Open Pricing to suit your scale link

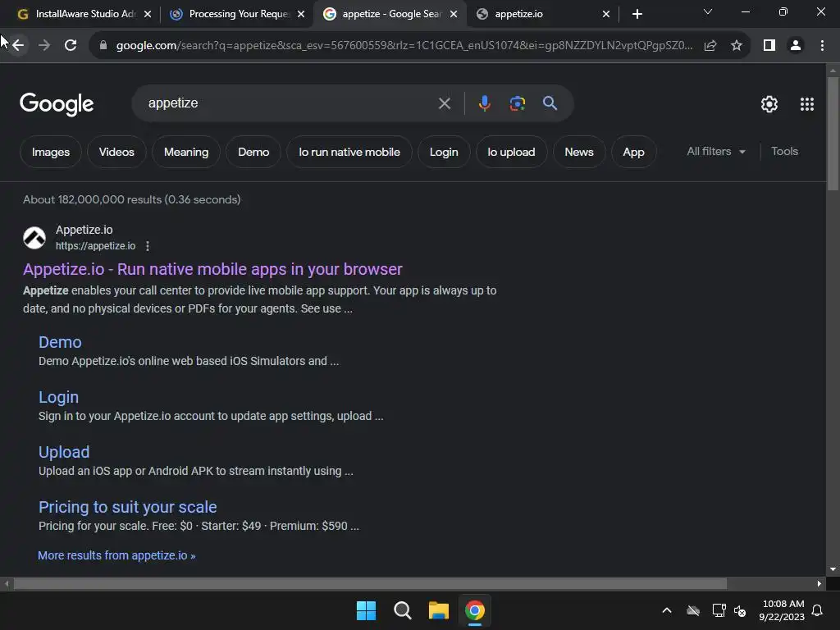coord(127,507)
